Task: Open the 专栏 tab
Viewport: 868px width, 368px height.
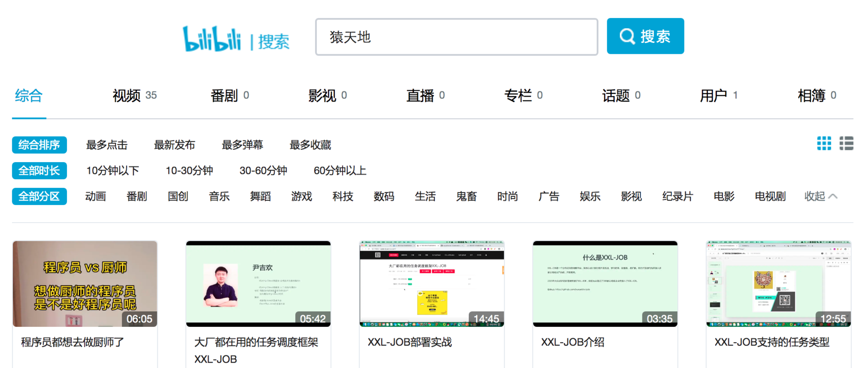Action: (523, 96)
